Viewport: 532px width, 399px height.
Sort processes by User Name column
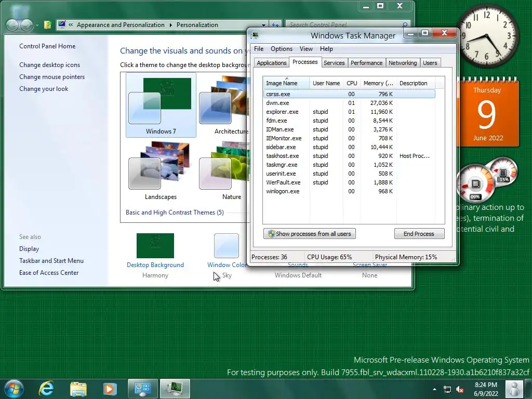pos(326,83)
